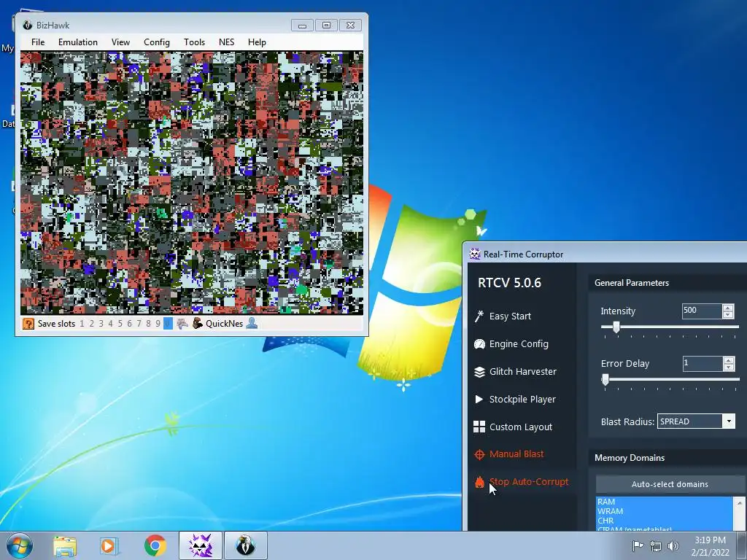The height and width of the screenshot is (560, 747).
Task: Click the blue user icon in BizHawk status bar
Action: tap(252, 323)
